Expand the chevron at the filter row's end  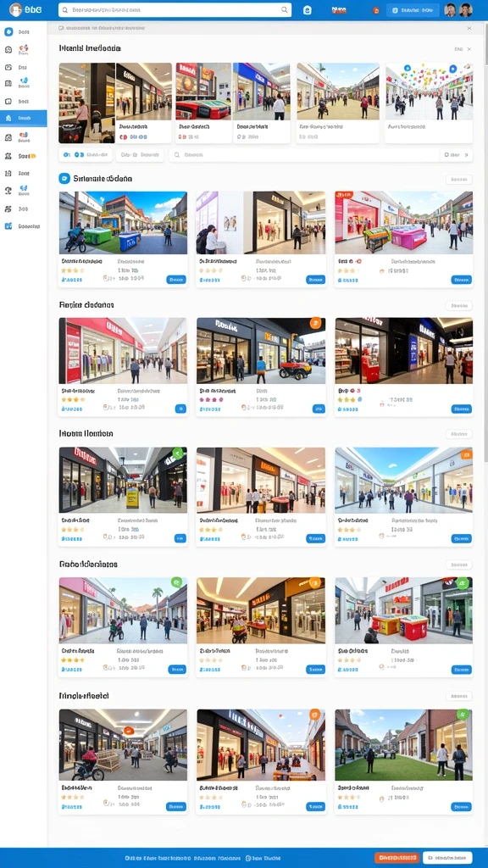coord(467,156)
